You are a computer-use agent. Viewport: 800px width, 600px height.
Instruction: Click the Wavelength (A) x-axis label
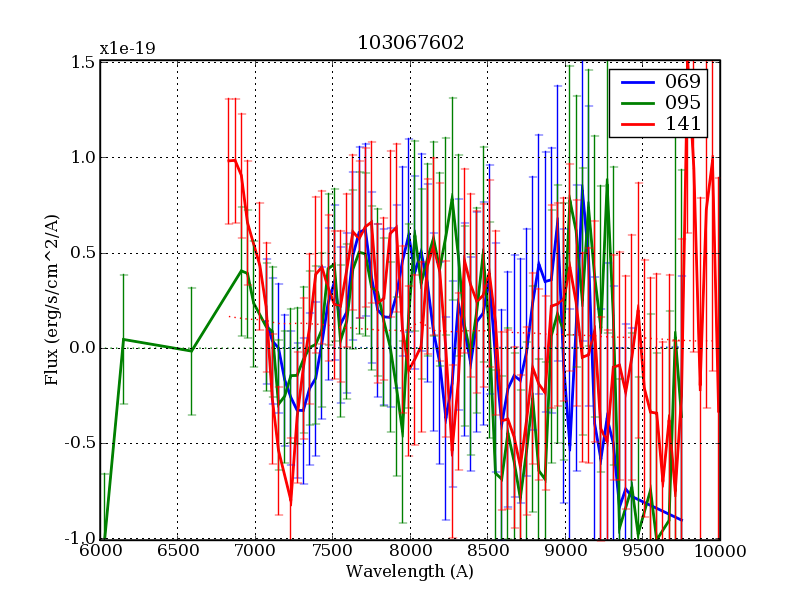410,572
